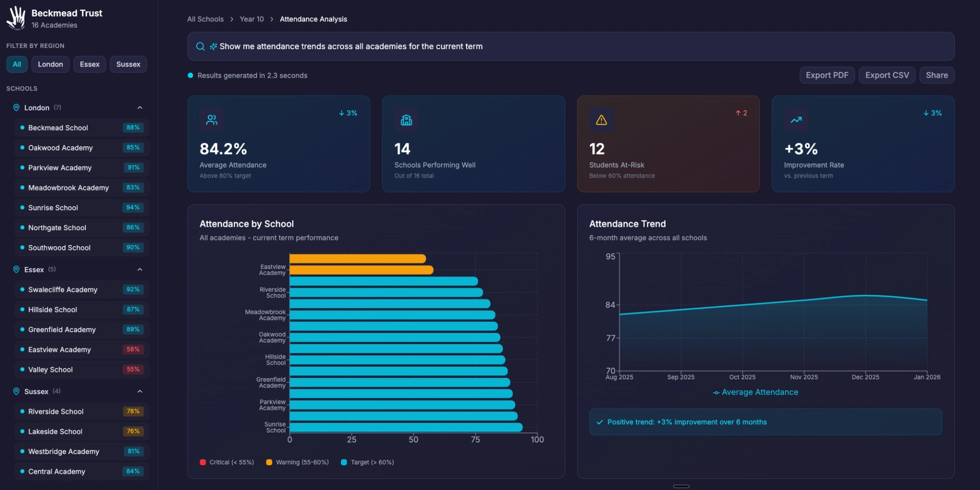Click the 55% badge for Valley School
The width and height of the screenshot is (980, 490).
[133, 370]
